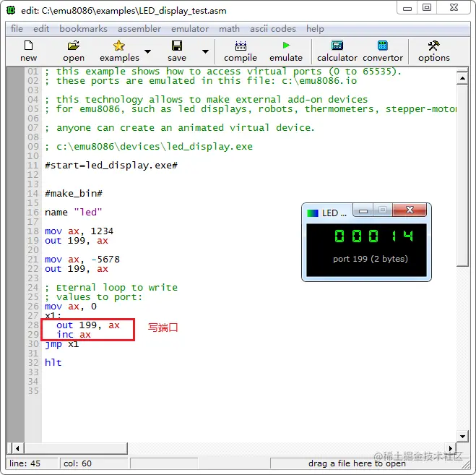
Task: Open the file menu
Action: pos(17,29)
